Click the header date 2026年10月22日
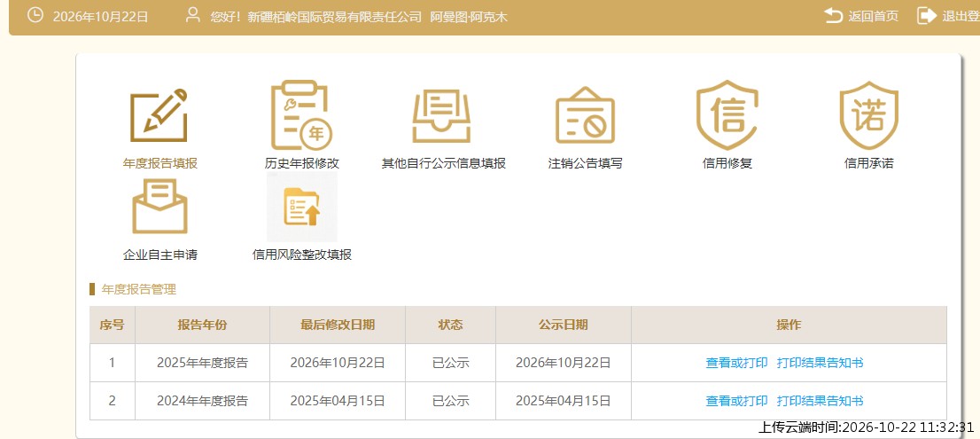The image size is (980, 439). [101, 17]
